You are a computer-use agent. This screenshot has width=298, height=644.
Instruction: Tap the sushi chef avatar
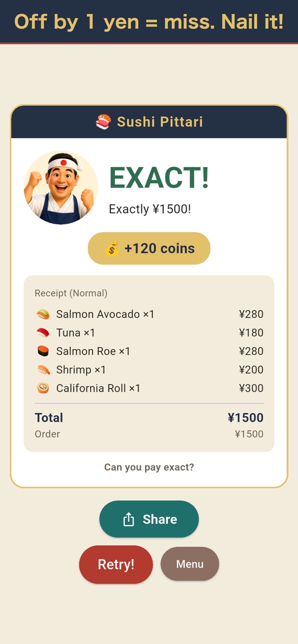pyautogui.click(x=60, y=188)
